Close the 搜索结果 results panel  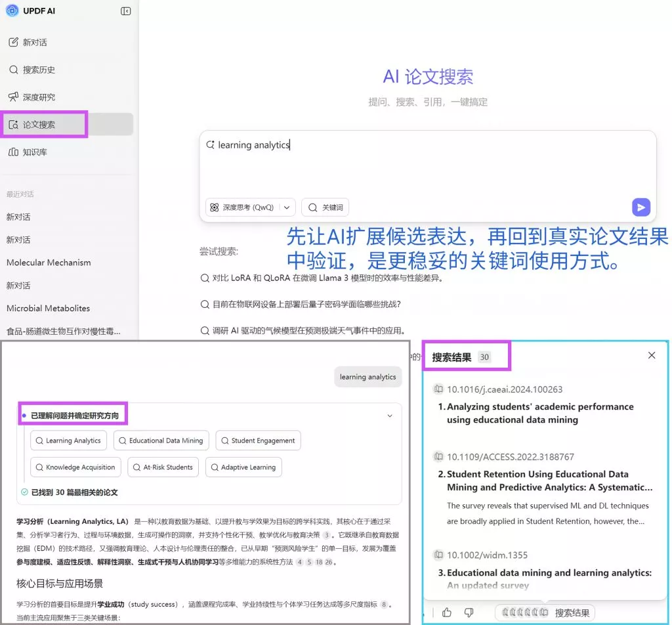point(652,355)
